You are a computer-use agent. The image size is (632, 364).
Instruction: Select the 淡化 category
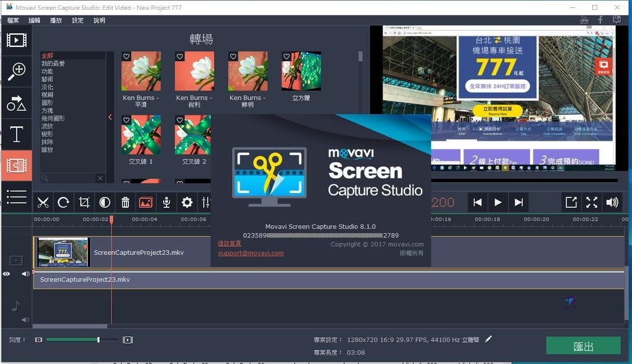click(47, 87)
